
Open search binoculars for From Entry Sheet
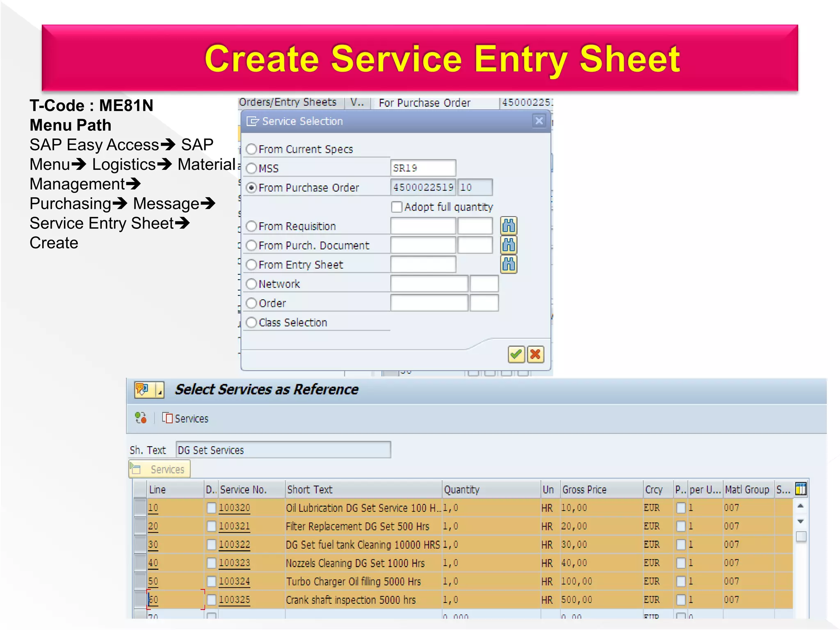509,264
